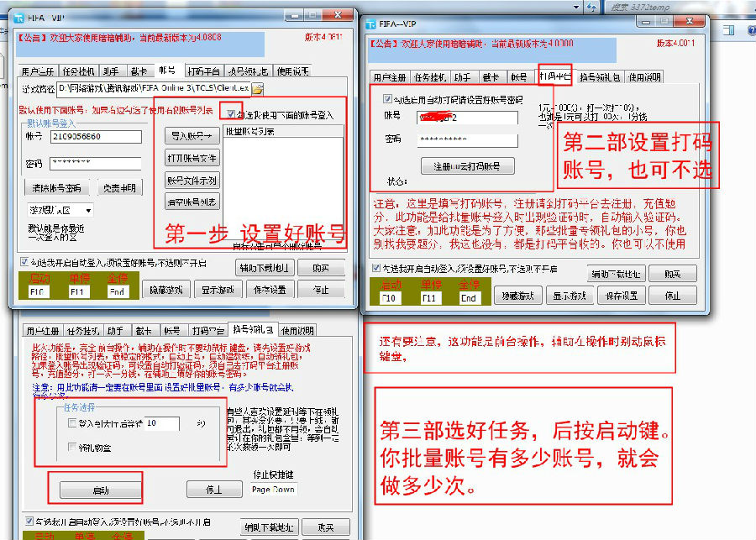Click the 导入账号 import button
756x540 pixels.
pyautogui.click(x=191, y=135)
